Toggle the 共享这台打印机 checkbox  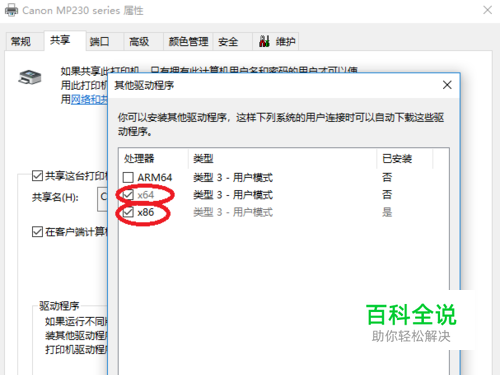click(x=37, y=176)
